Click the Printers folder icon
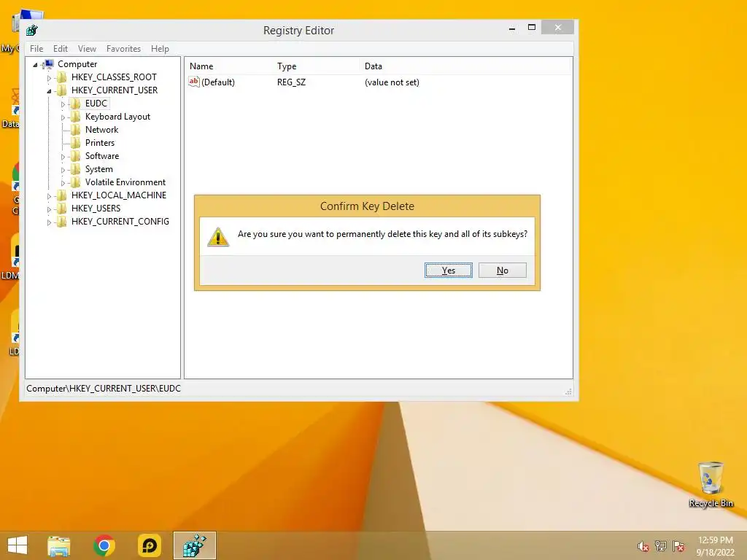 (75, 143)
